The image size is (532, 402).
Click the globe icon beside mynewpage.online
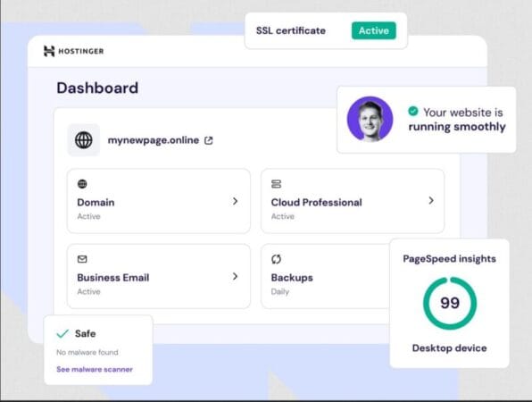84,140
